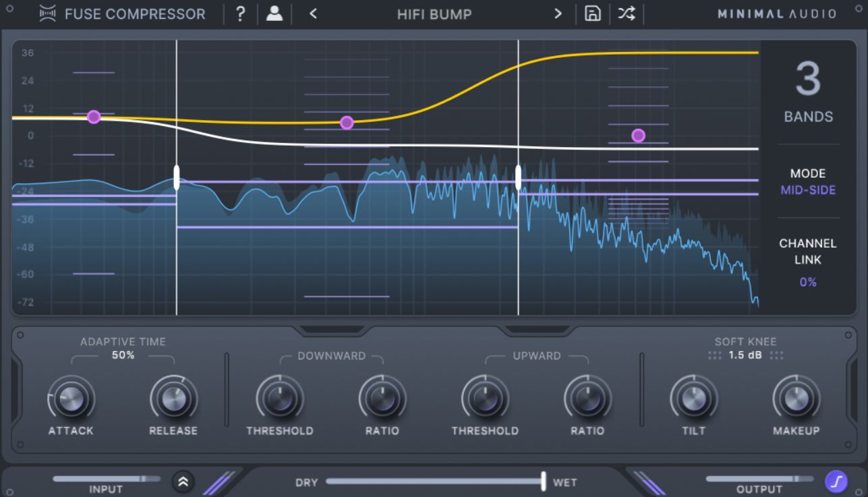This screenshot has width=868, height=497.
Task: Go to the next preset arrow
Action: tap(558, 13)
